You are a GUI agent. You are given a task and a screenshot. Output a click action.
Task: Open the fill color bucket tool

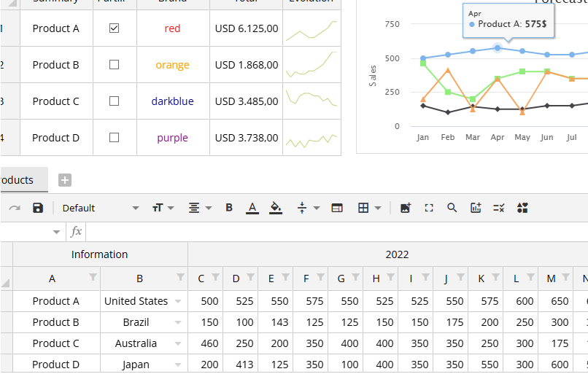coord(276,208)
